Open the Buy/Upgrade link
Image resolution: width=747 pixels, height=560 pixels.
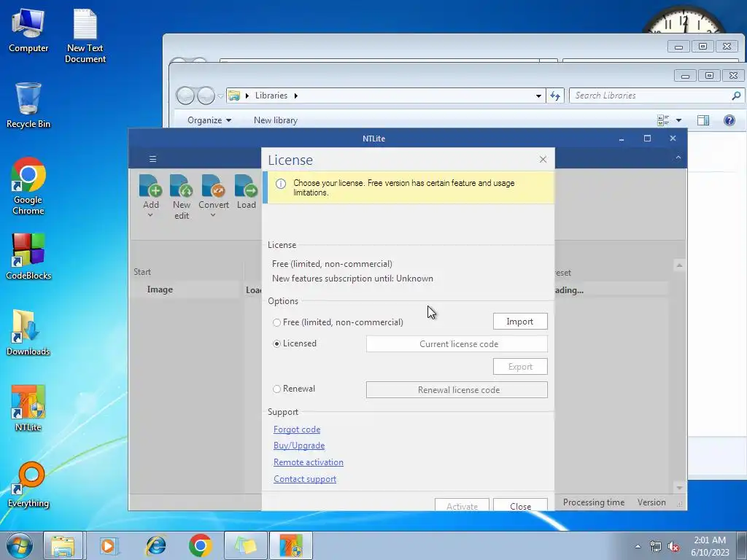coord(299,446)
